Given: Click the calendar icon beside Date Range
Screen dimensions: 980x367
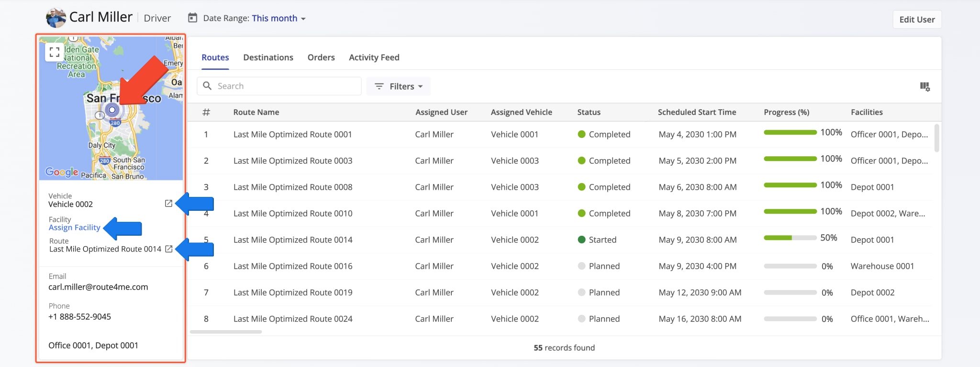Looking at the screenshot, I should point(192,18).
